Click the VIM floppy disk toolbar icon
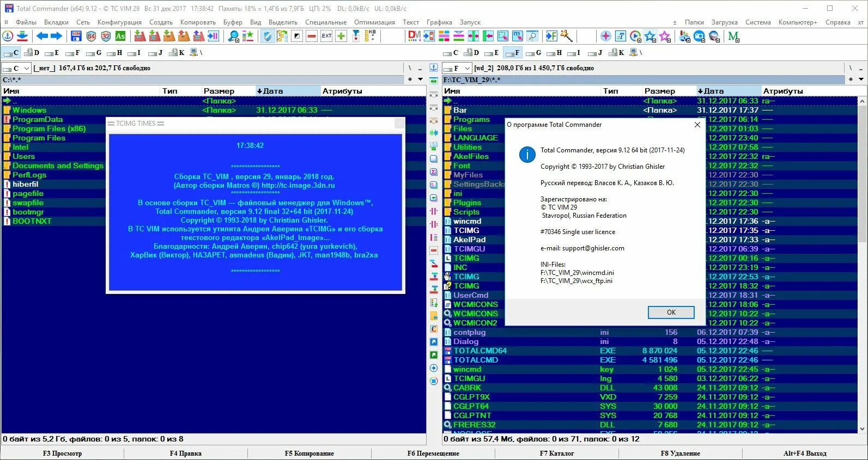Viewport: 868px width, 460px height. (x=76, y=36)
